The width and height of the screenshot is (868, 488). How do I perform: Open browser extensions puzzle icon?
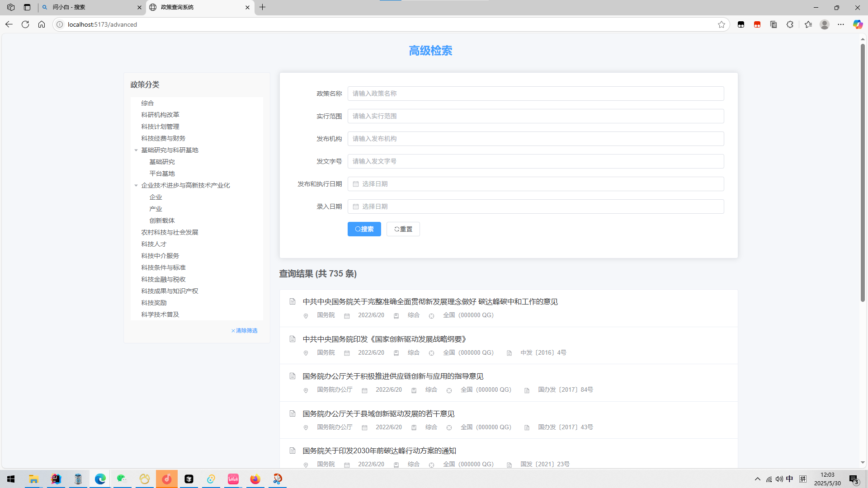[x=790, y=24]
